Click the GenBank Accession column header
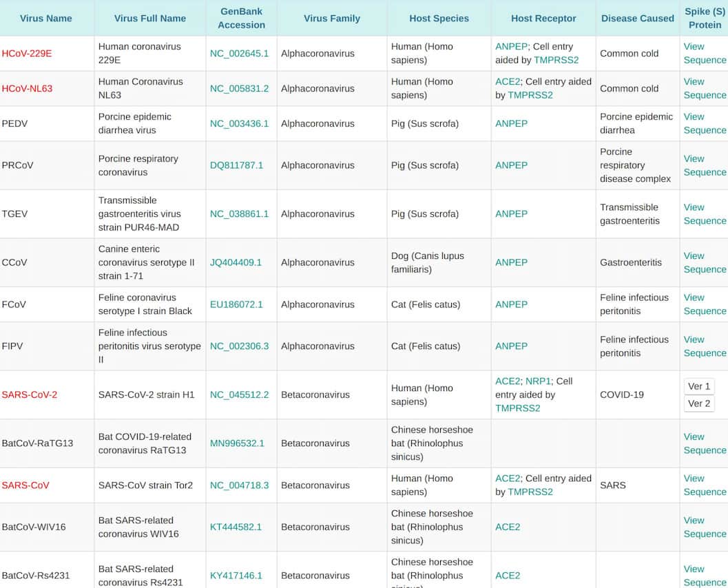Viewport: 728px width, 588px height. tap(241, 19)
